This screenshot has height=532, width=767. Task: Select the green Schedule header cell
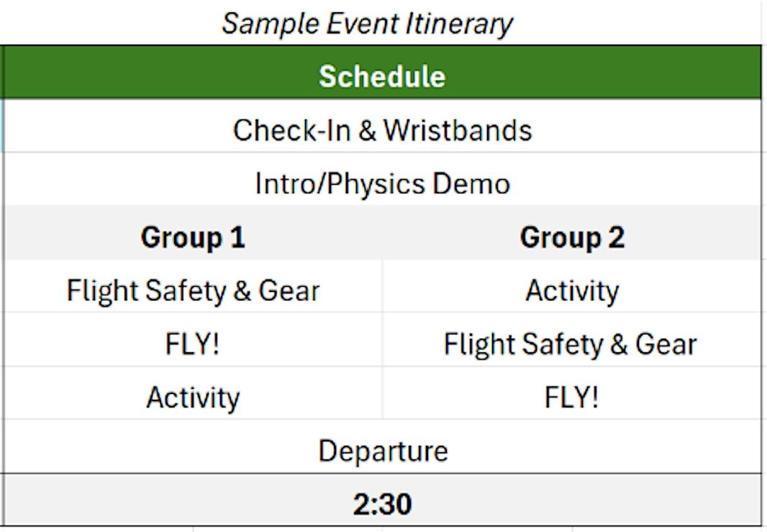pos(382,76)
